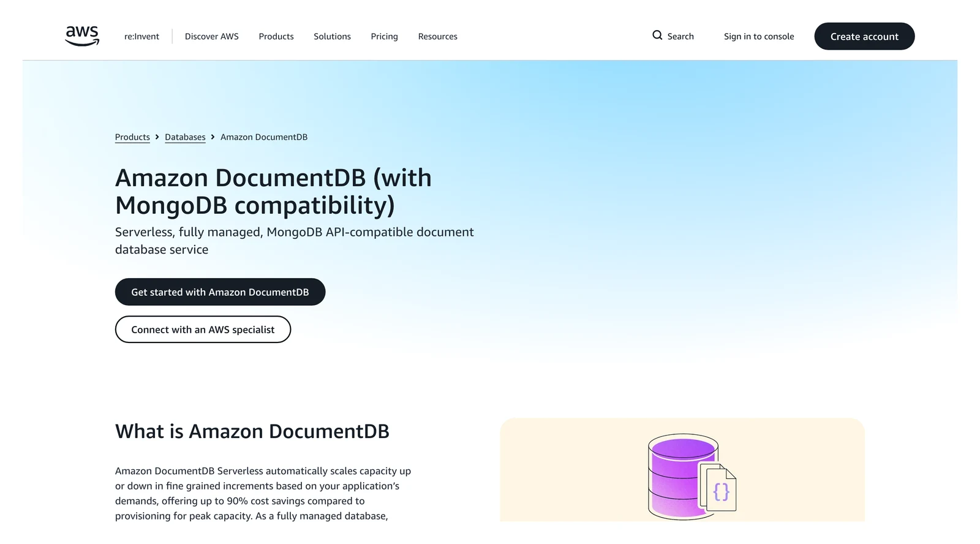The width and height of the screenshot is (980, 544).
Task: Click the 'What is Amazon DocumentDB' heading
Action: [252, 431]
